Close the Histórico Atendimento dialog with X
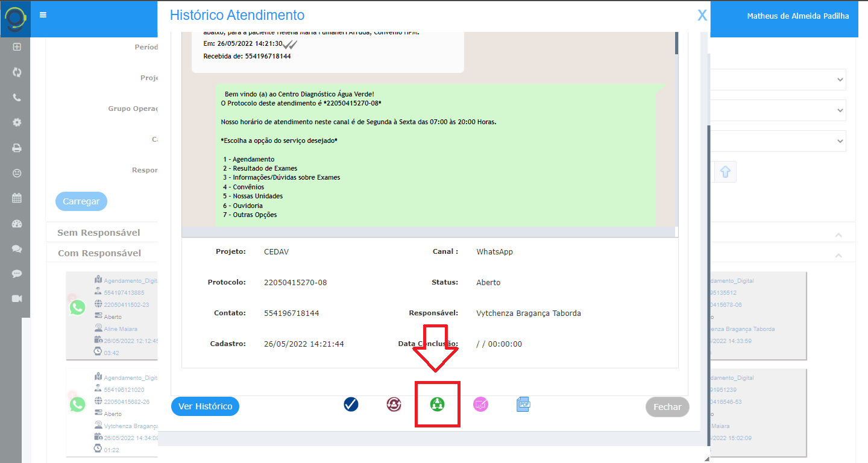 pos(702,16)
